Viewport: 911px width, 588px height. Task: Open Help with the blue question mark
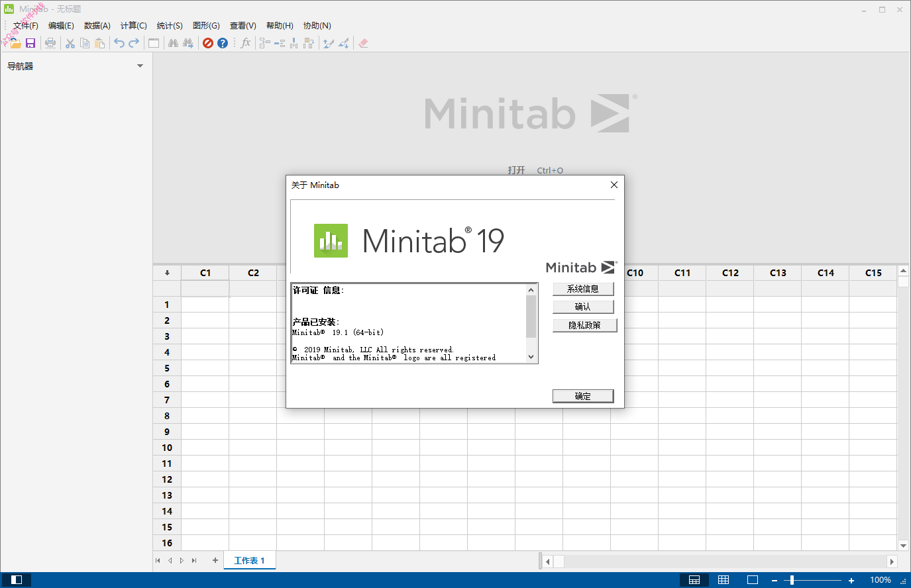[x=223, y=43]
